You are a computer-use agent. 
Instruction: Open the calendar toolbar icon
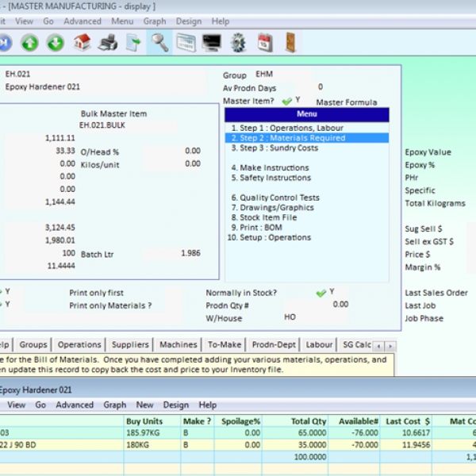coord(265,43)
